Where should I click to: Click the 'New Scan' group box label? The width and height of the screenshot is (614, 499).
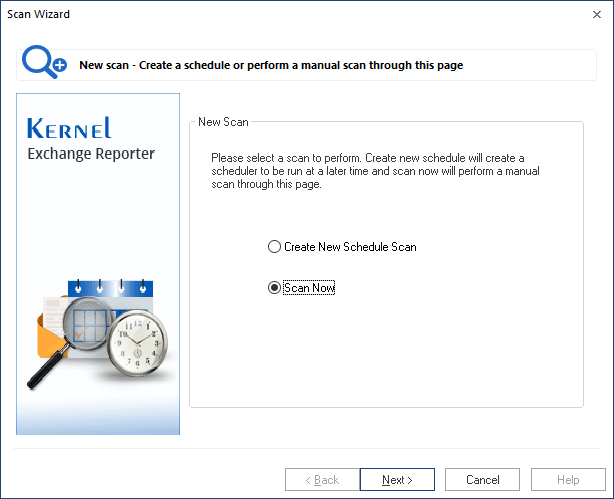(x=223, y=122)
